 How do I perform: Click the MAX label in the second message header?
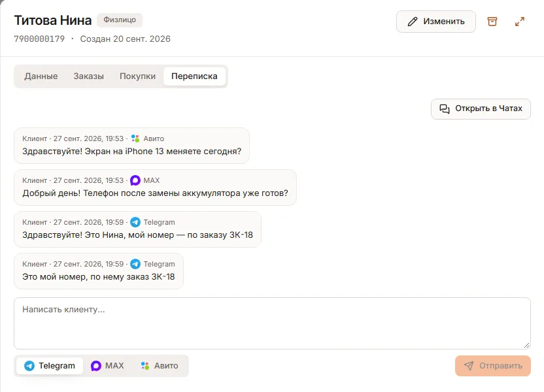(x=151, y=180)
